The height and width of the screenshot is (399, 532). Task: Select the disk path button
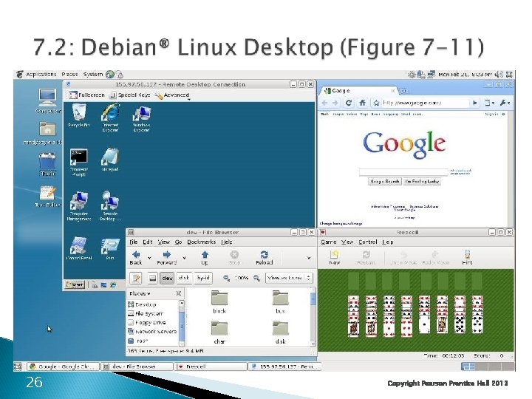(184, 279)
